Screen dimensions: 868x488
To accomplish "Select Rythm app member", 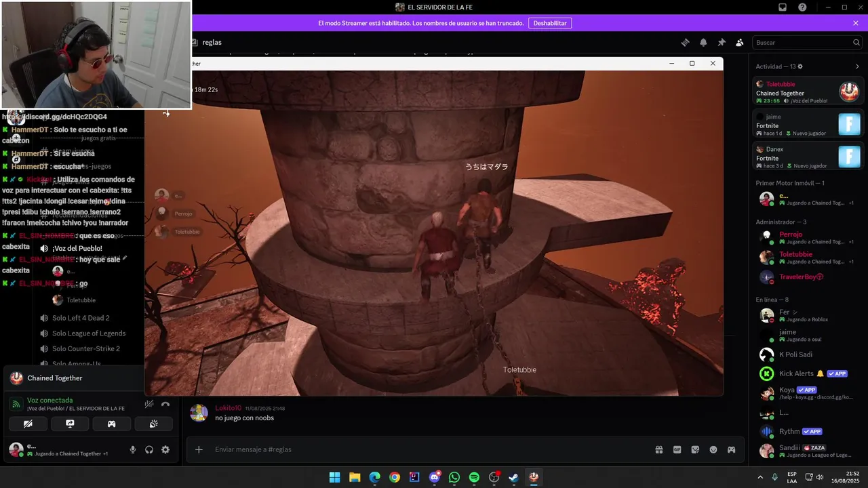I will (x=808, y=431).
